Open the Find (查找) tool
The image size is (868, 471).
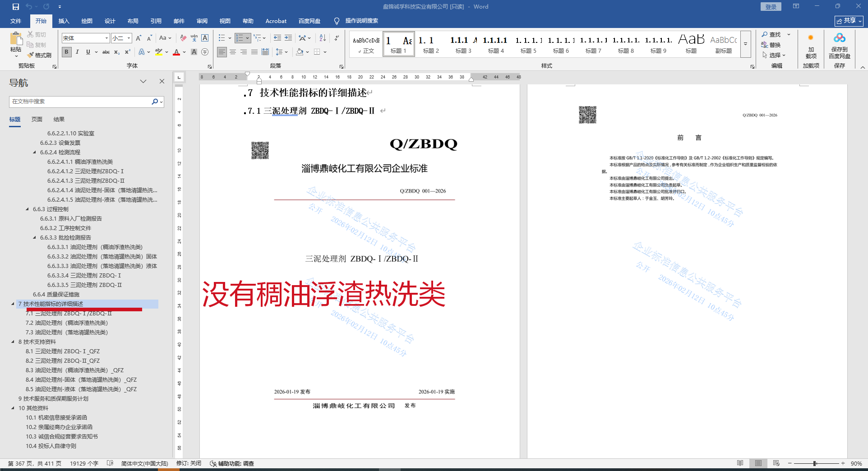[x=771, y=34]
